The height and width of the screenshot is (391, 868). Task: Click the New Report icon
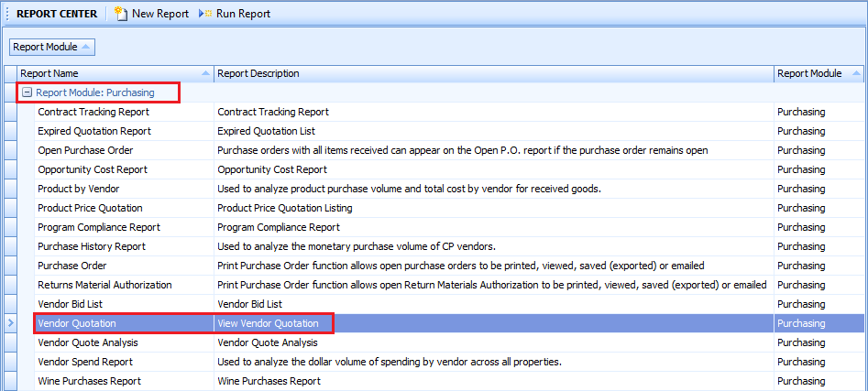tap(122, 14)
